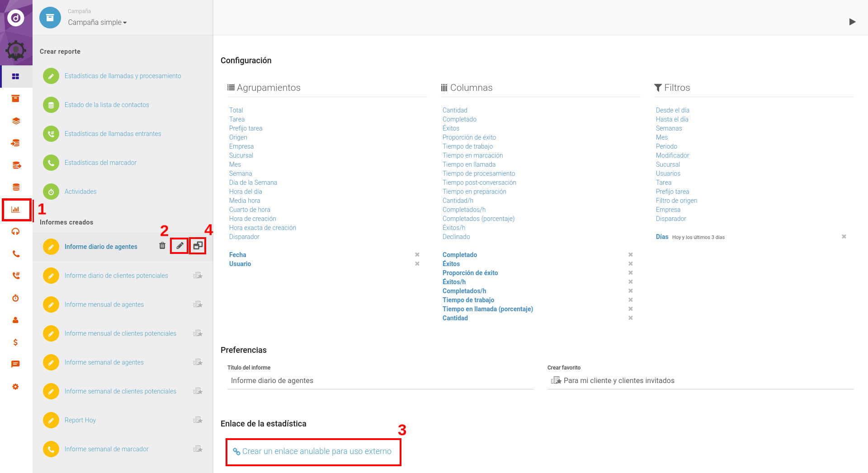The image size is (868, 473).
Task: Open the stopwatch icon in the sidebar
Action: coord(16,298)
